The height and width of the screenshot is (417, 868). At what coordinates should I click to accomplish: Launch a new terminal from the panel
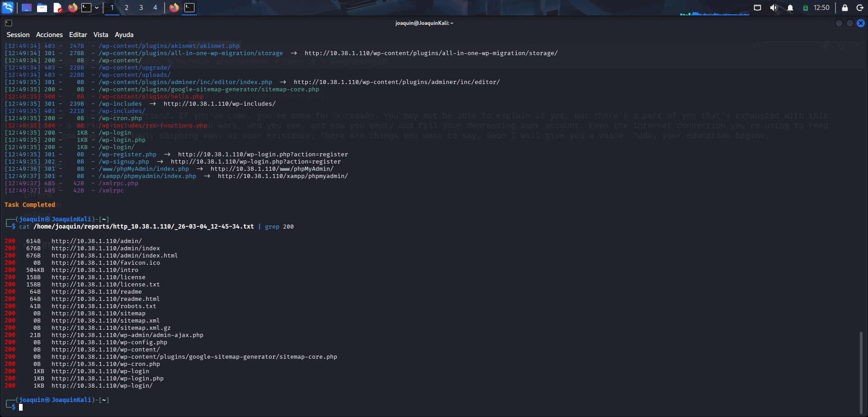click(x=85, y=7)
